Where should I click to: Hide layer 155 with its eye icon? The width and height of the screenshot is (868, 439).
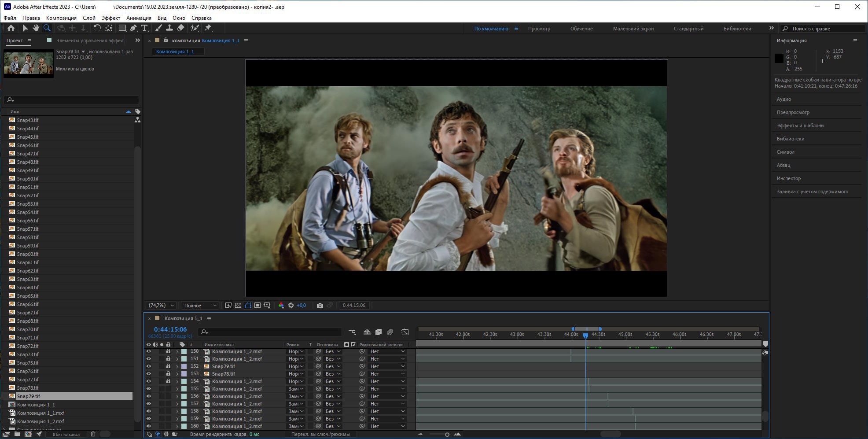148,389
